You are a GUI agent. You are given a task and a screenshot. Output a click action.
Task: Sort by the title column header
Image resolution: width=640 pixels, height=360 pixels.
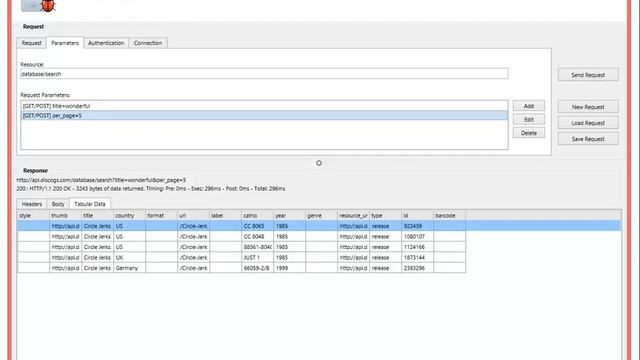(x=97, y=215)
